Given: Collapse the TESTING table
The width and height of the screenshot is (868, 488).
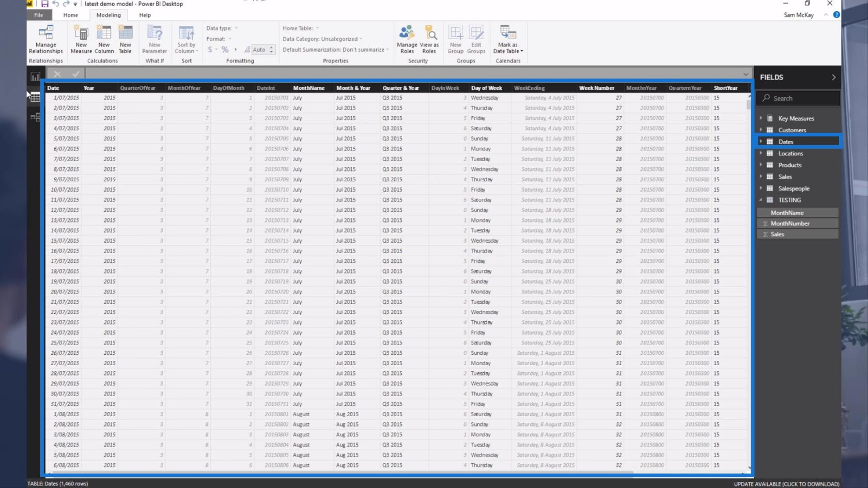Looking at the screenshot, I should click(761, 200).
